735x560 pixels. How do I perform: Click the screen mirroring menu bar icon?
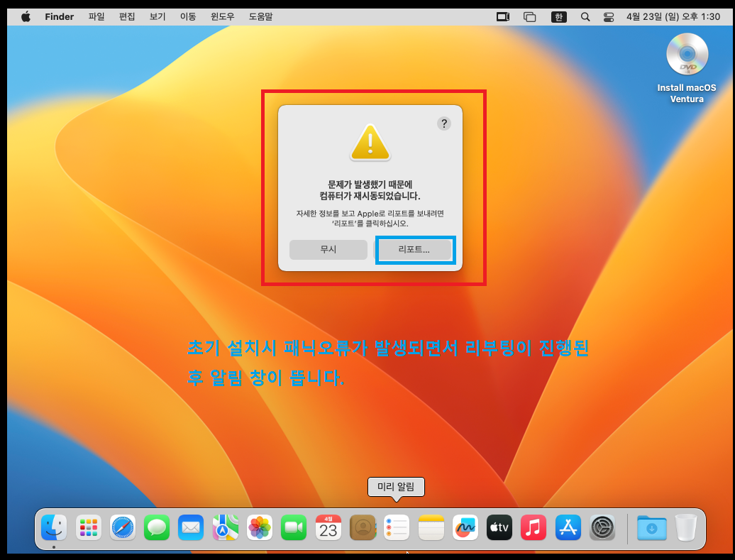pyautogui.click(x=503, y=17)
